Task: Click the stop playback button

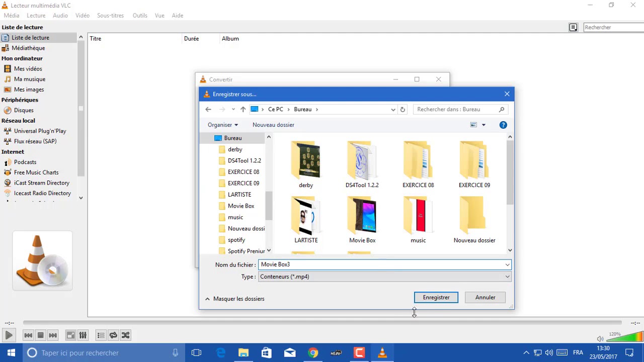Action: [41, 335]
